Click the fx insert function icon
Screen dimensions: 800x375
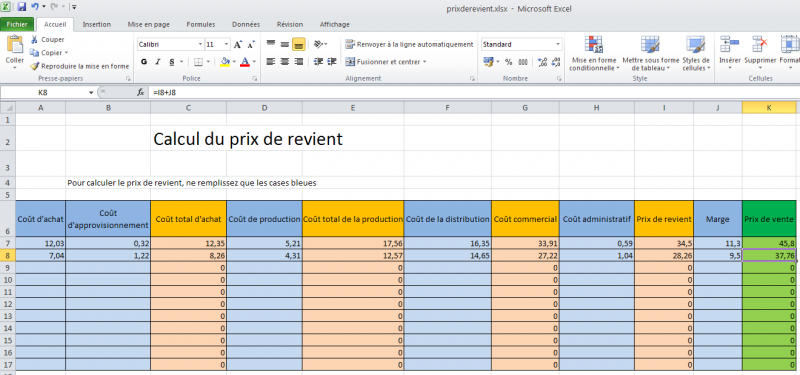[141, 93]
